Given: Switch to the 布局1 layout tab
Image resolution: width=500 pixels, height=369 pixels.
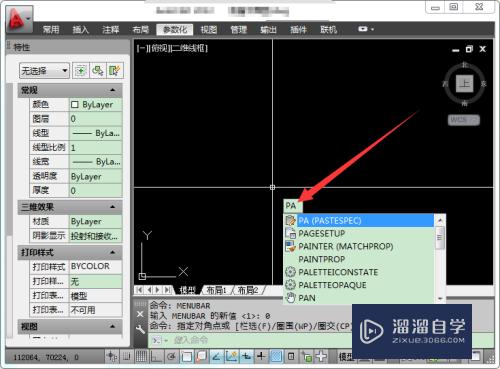Looking at the screenshot, I should point(216,290).
